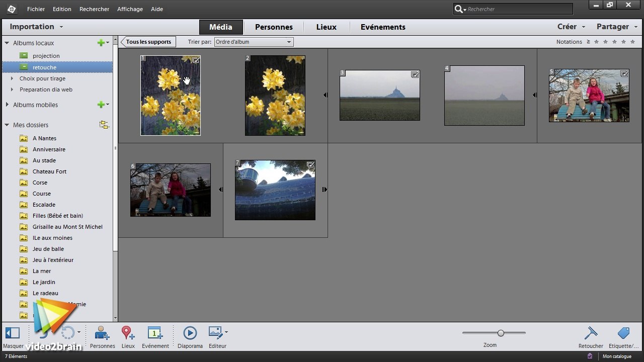
Task: Open the Lieux map pin tool
Action: pos(128,333)
